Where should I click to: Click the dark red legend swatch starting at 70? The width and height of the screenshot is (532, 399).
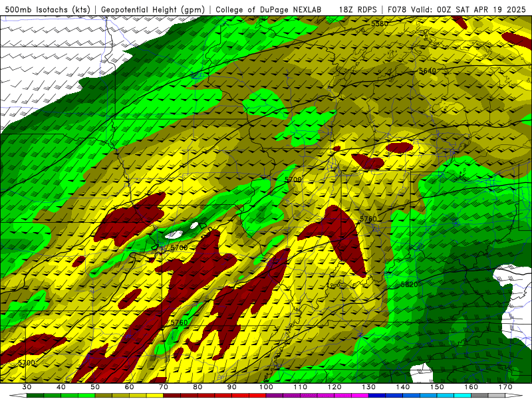coord(172,396)
